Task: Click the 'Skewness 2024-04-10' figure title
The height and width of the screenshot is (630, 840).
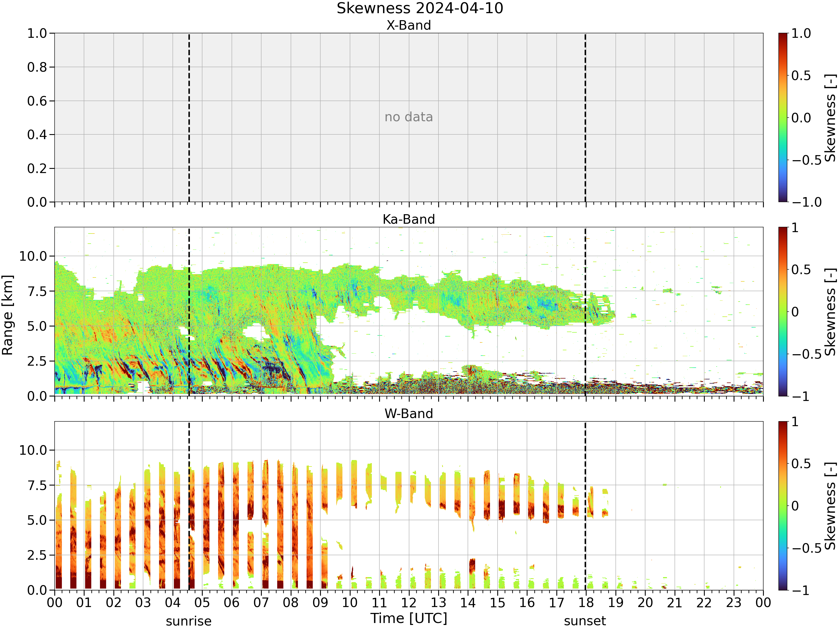Action: [x=420, y=8]
